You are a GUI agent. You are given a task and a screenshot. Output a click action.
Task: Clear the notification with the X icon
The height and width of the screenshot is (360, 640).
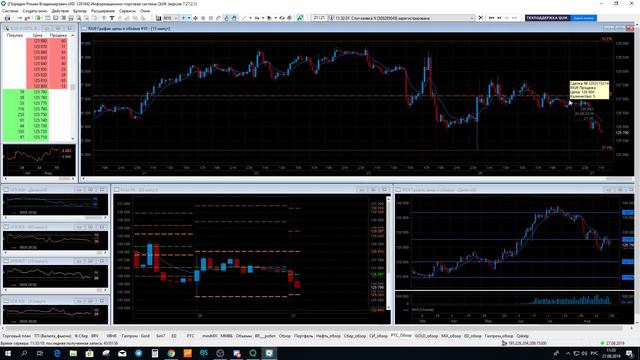coord(480,18)
